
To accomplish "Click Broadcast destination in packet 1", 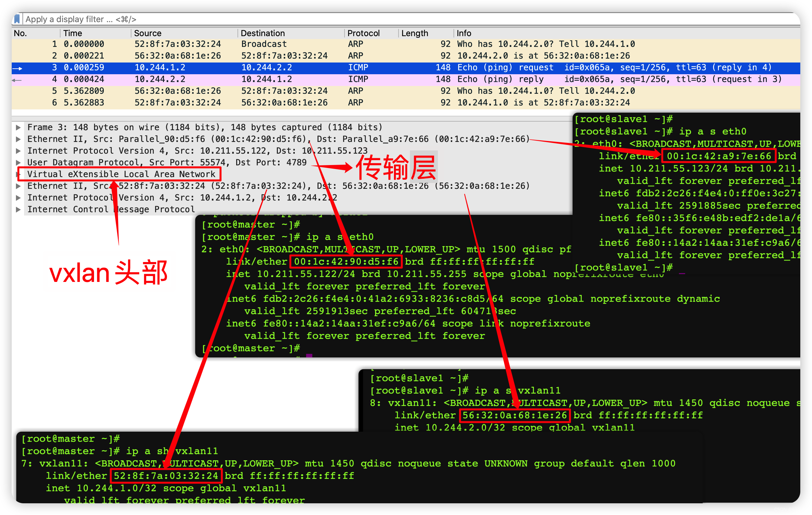I will [264, 44].
